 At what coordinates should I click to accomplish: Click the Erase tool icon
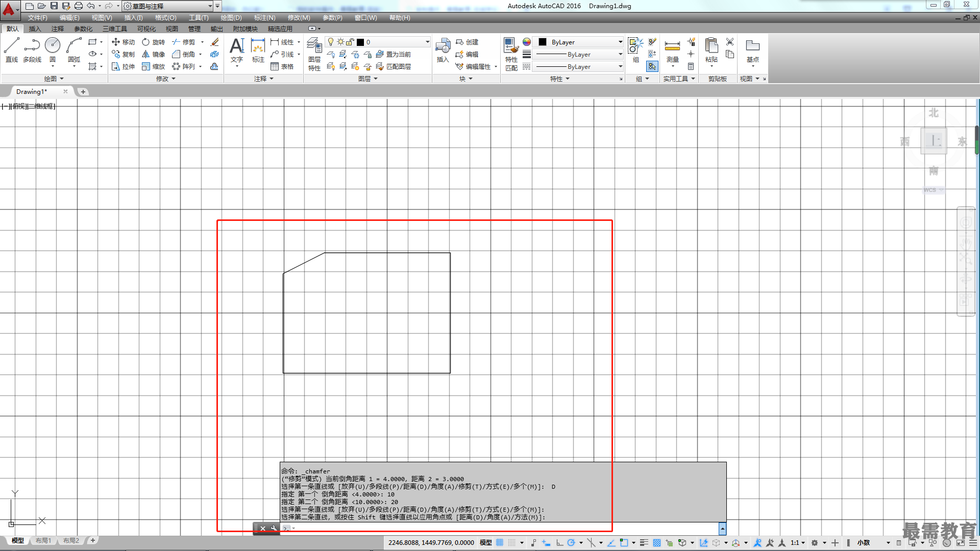(215, 42)
